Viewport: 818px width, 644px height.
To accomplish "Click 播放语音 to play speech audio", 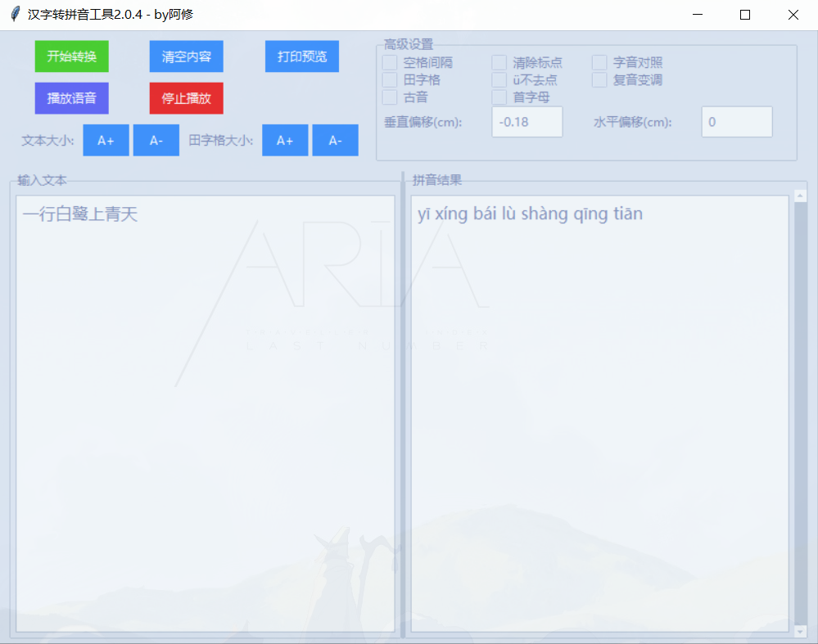I will tap(71, 98).
